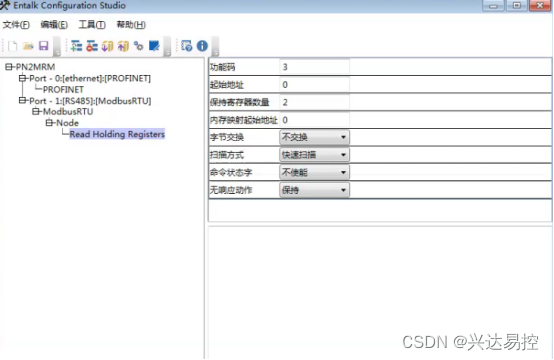Collapse the Node tree item expander
Viewport: 554px width, 360px height.
(49, 123)
